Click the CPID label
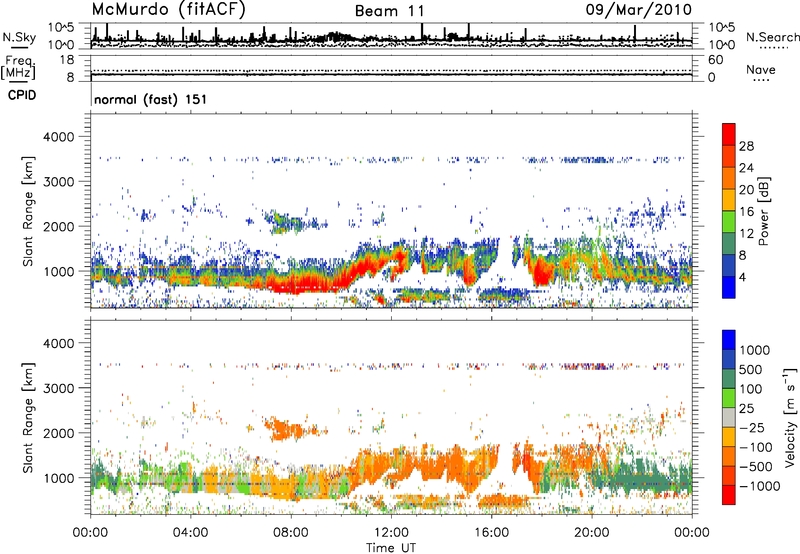800x554 pixels. [22, 95]
